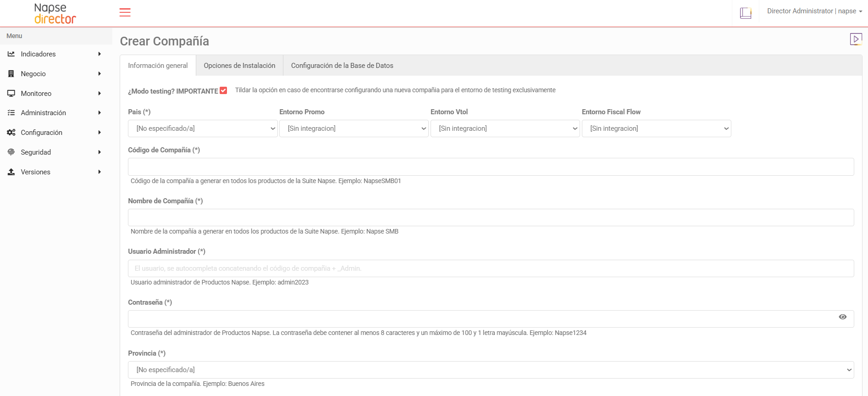Click the hamburger menu icon

point(125,12)
